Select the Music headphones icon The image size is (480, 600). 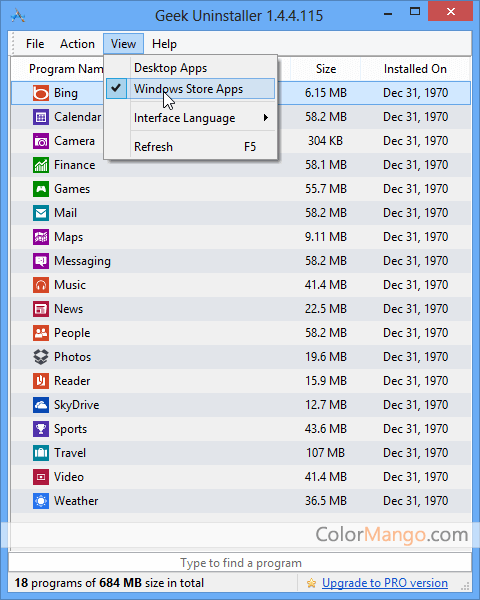pos(41,285)
